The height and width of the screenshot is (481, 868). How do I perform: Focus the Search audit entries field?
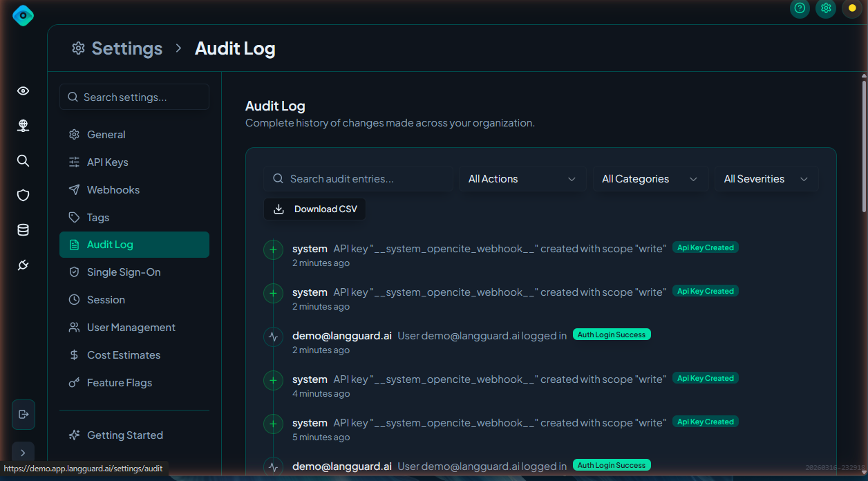click(366, 179)
